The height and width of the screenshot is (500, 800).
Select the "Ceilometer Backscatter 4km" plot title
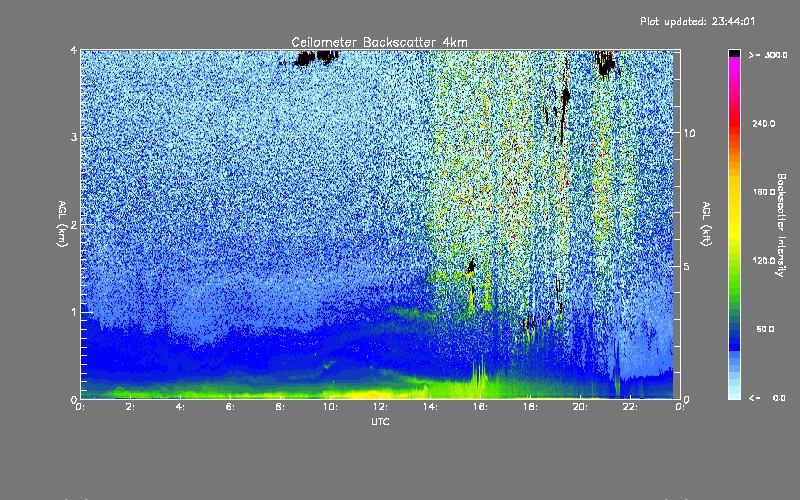[x=379, y=42]
